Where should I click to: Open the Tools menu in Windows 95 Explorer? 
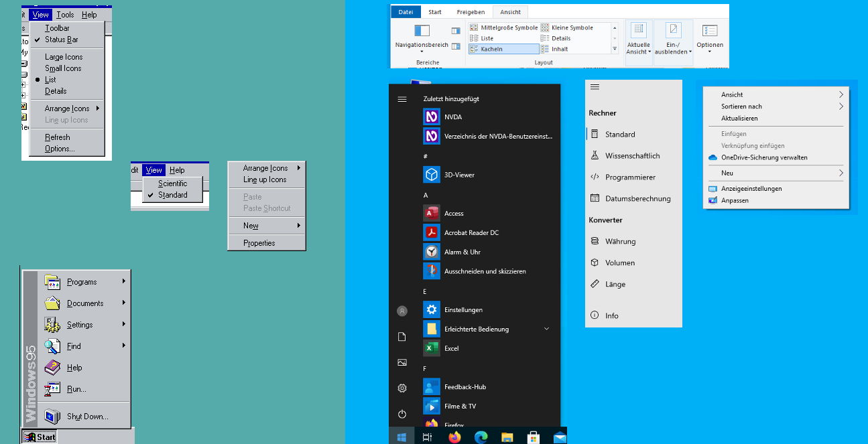point(65,15)
